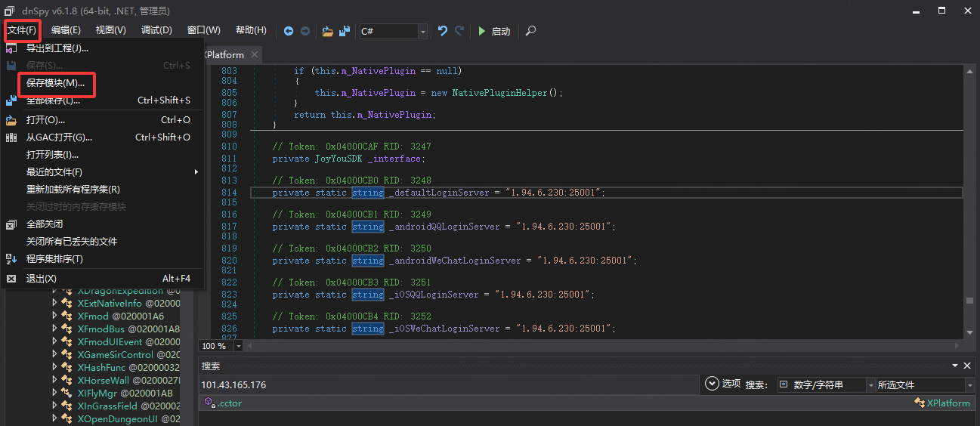Open the 100 % zoom level dropdown

(x=239, y=346)
